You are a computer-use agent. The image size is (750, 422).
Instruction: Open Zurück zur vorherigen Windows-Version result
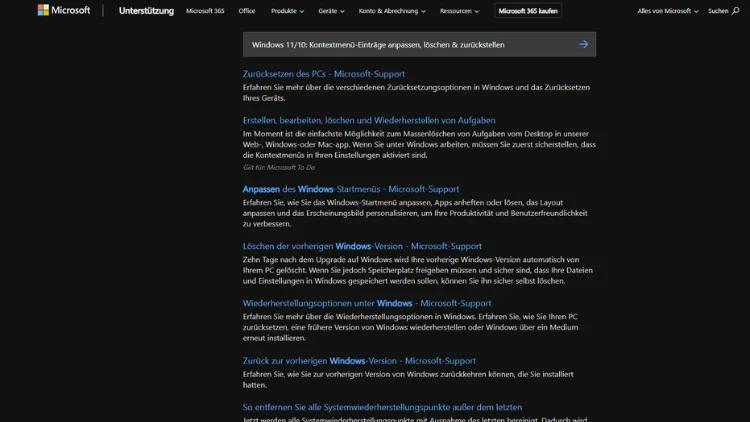pyautogui.click(x=359, y=361)
